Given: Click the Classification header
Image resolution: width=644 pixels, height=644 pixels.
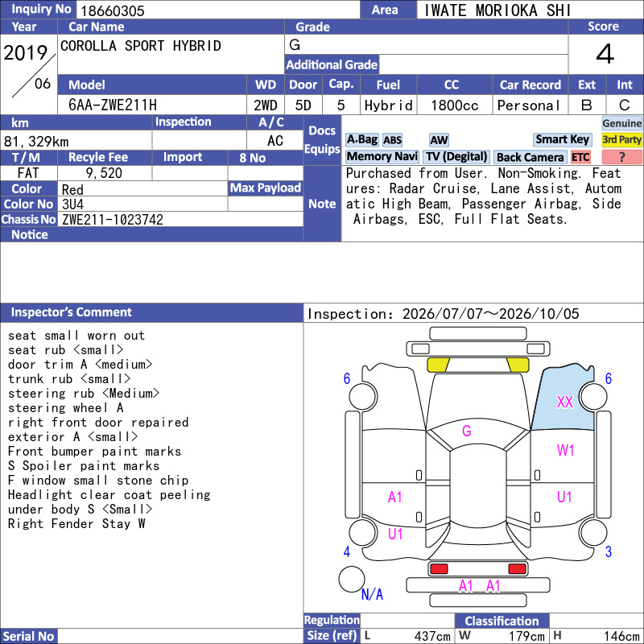Looking at the screenshot, I should 502,621.
